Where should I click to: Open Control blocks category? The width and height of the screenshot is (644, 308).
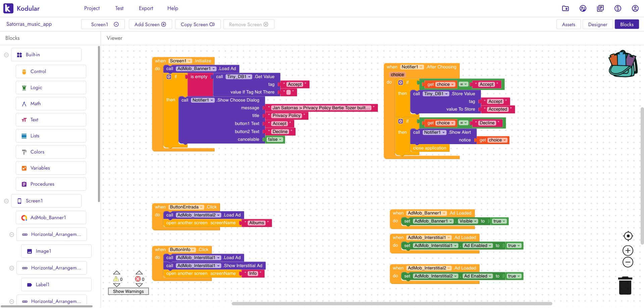tap(51, 71)
